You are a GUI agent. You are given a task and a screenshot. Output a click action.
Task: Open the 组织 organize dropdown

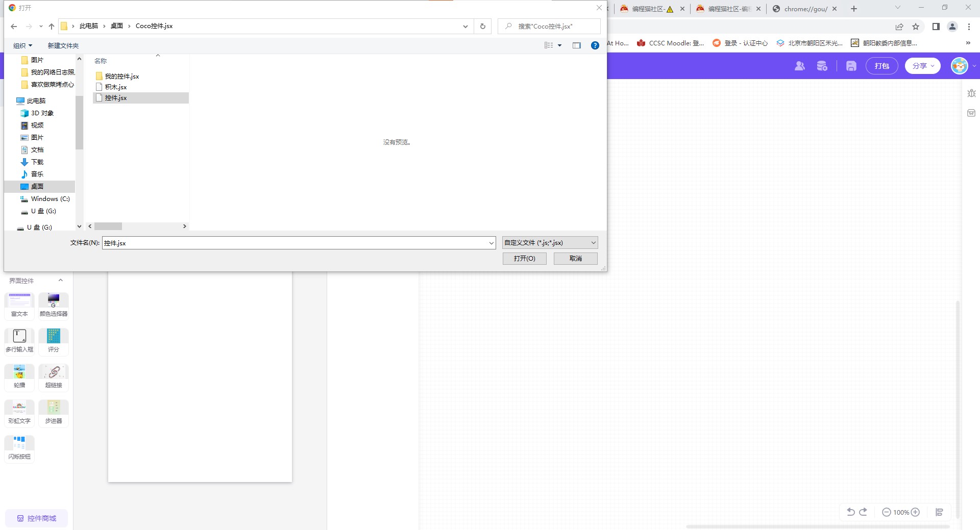(23, 46)
